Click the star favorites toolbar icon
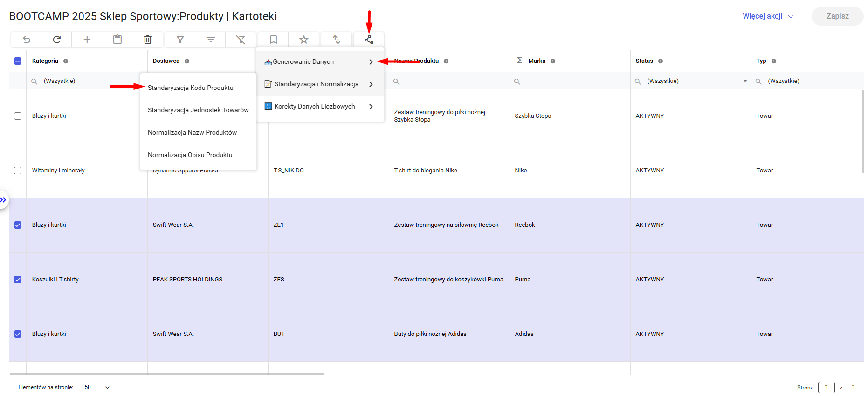 pyautogui.click(x=304, y=40)
